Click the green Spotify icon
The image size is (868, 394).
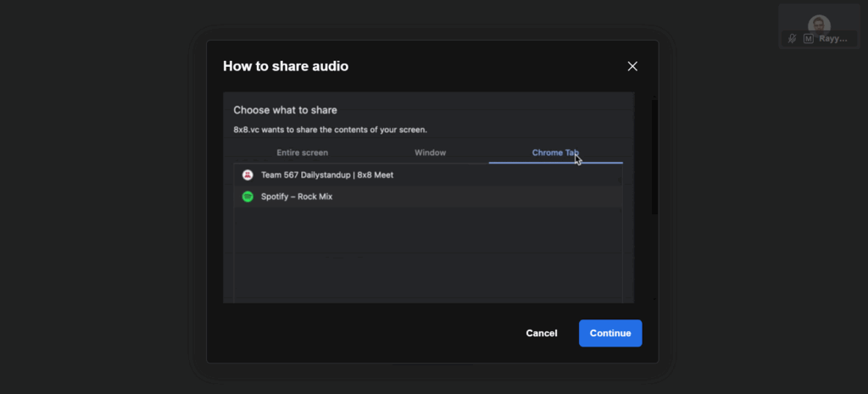pyautogui.click(x=248, y=196)
